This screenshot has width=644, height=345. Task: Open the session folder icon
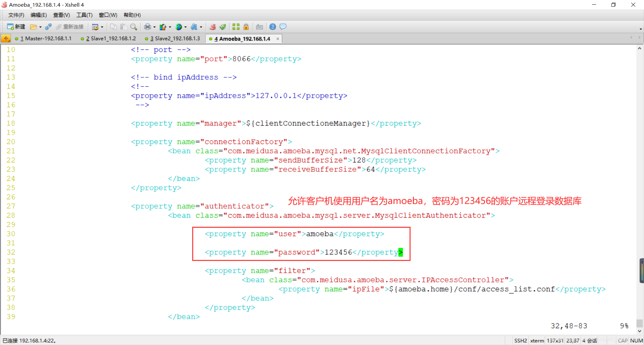pyautogui.click(x=33, y=27)
